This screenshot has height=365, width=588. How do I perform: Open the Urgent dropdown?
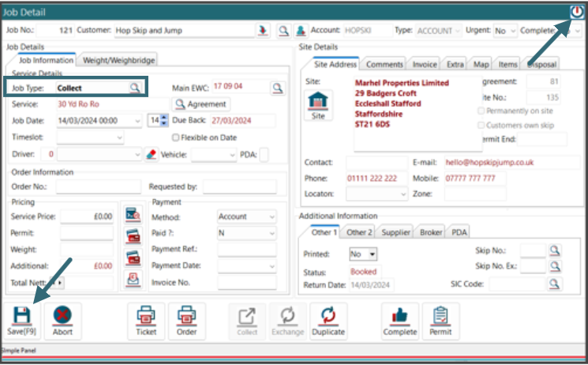505,31
